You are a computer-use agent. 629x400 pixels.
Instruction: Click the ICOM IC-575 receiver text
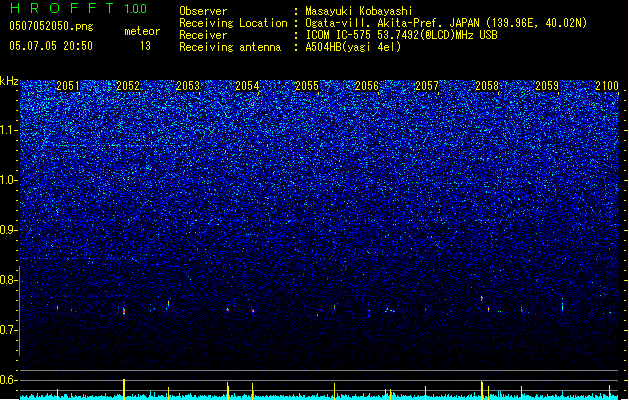(401, 35)
